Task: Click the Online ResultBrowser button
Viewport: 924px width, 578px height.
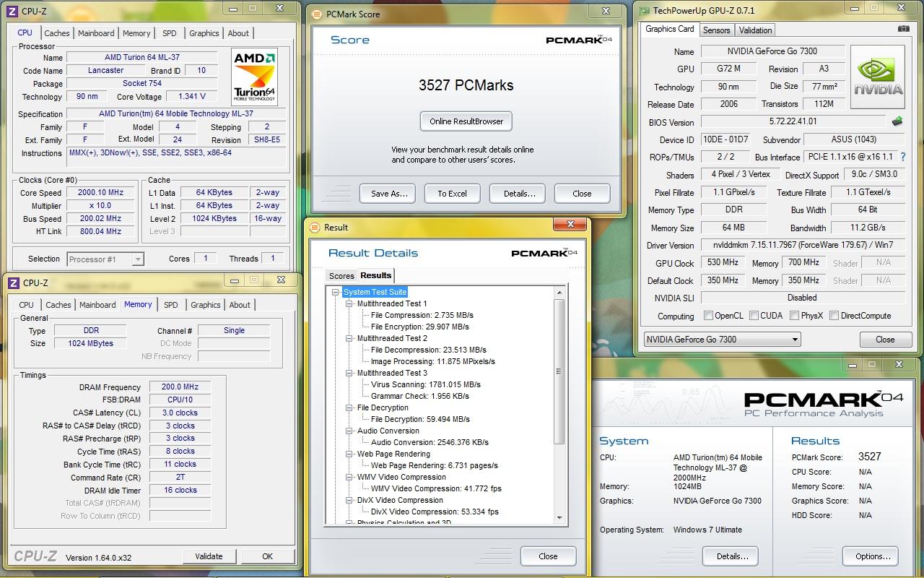Action: (x=466, y=121)
